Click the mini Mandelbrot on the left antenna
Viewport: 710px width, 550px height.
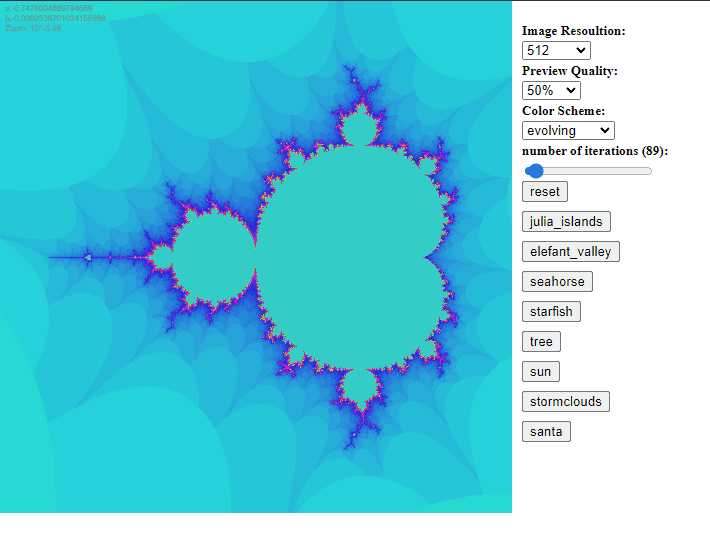88,258
